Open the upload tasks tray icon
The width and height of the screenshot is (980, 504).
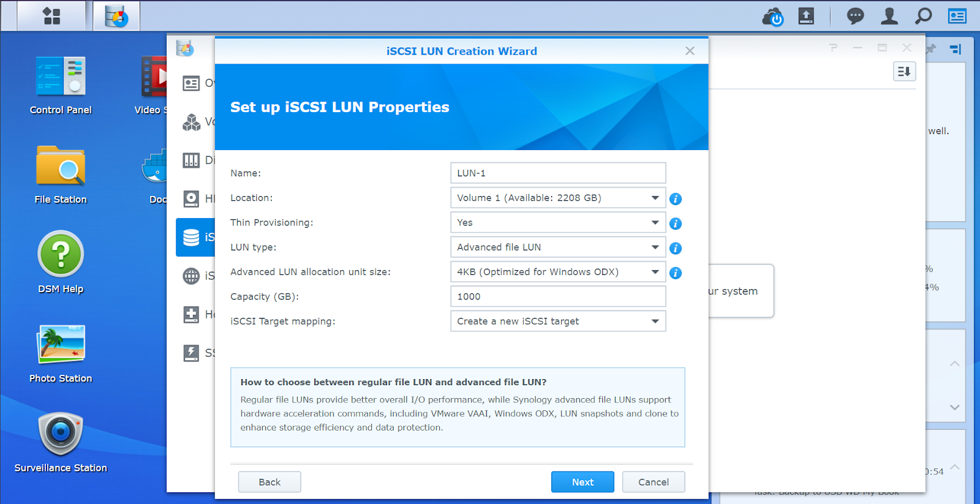(806, 16)
